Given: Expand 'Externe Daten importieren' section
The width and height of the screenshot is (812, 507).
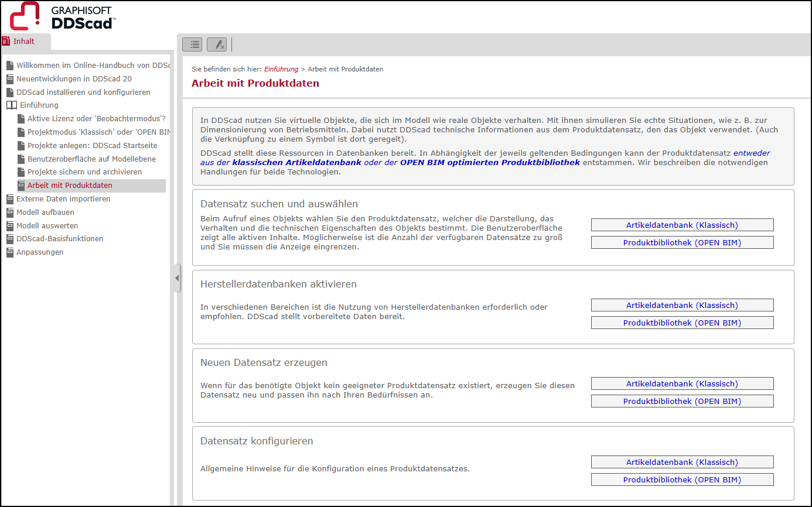Looking at the screenshot, I should (58, 199).
